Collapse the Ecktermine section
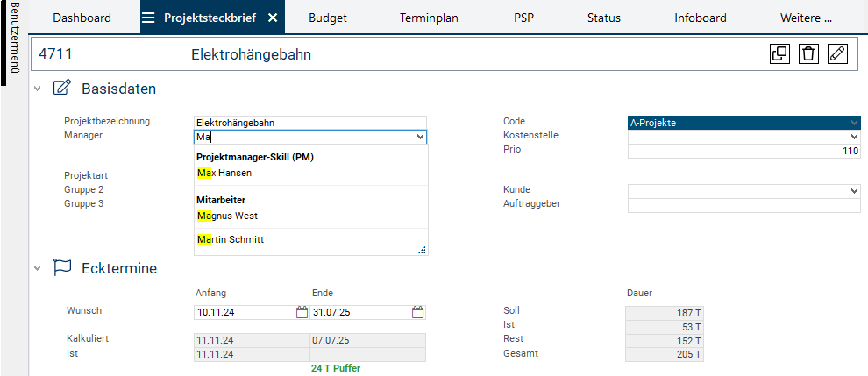The image size is (868, 376). [38, 268]
